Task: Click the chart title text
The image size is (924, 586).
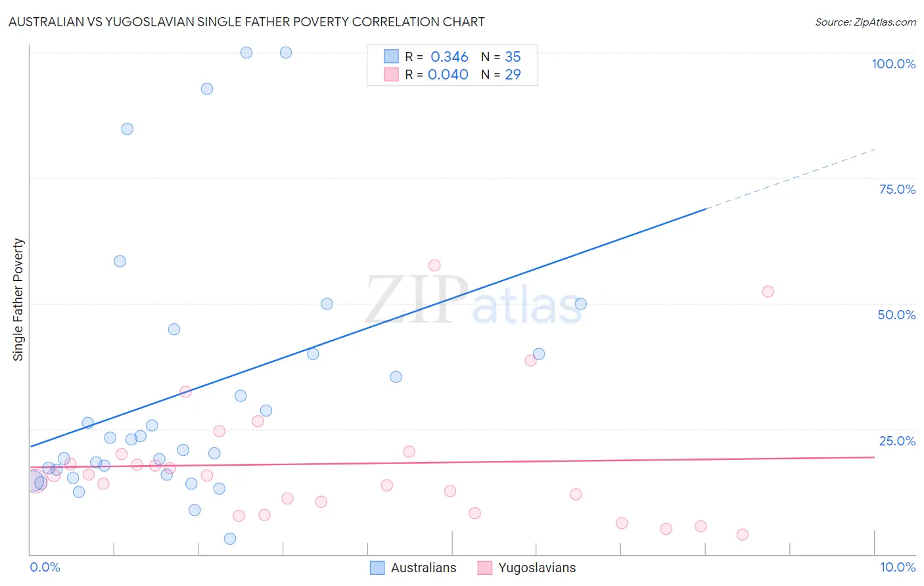Action: pyautogui.click(x=246, y=22)
